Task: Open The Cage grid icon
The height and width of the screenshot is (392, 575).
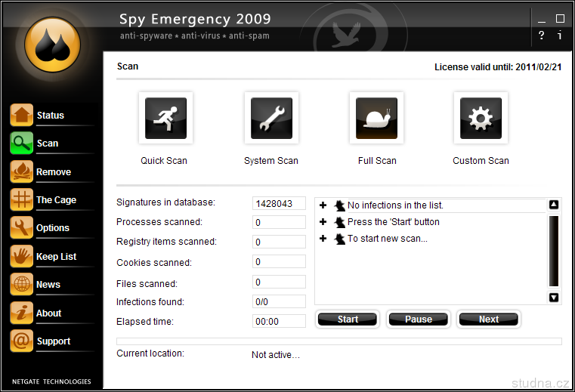Action: tap(21, 199)
